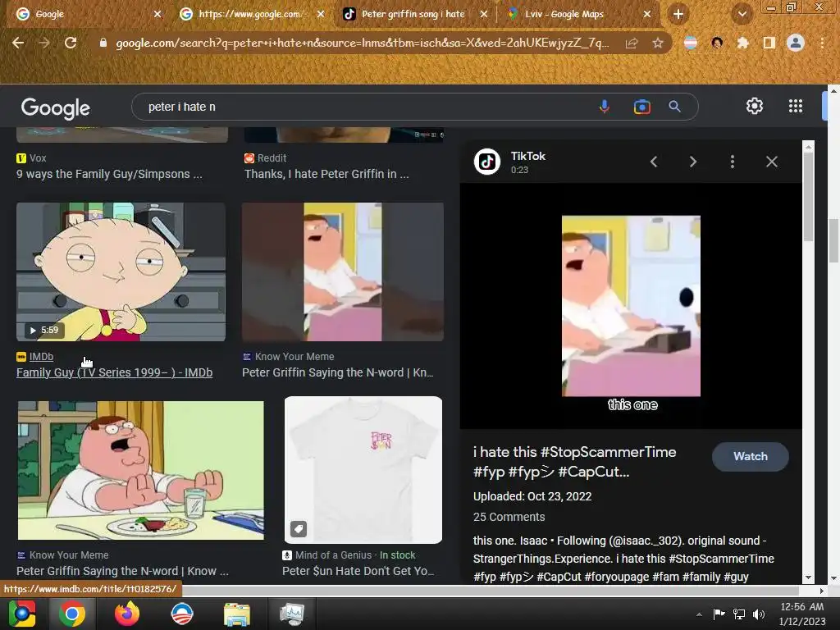Switch to the Peter griffin song tab
This screenshot has height=630, width=840.
tap(413, 15)
